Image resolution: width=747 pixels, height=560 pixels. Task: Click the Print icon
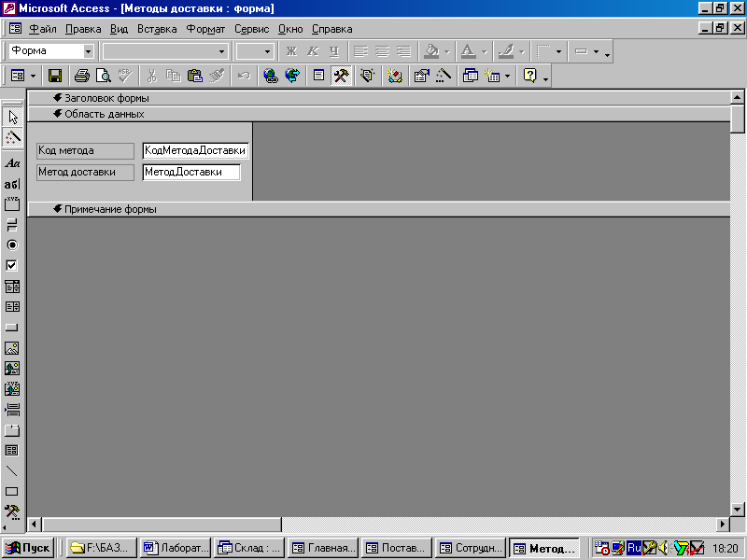(x=81, y=76)
